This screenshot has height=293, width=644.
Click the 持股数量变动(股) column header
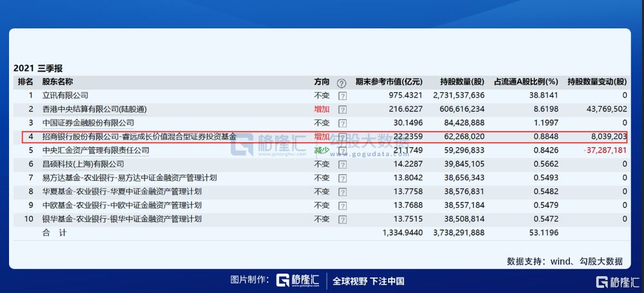597,82
